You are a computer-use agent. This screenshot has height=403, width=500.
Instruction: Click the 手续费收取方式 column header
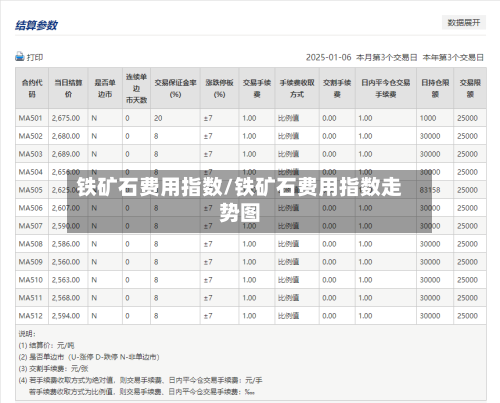point(297,88)
